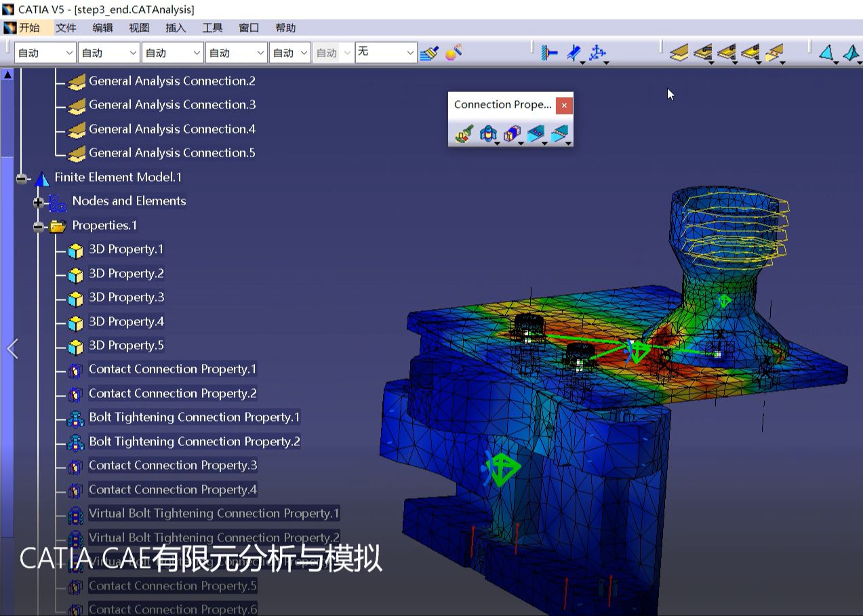Click the format painter brush icon

[429, 52]
